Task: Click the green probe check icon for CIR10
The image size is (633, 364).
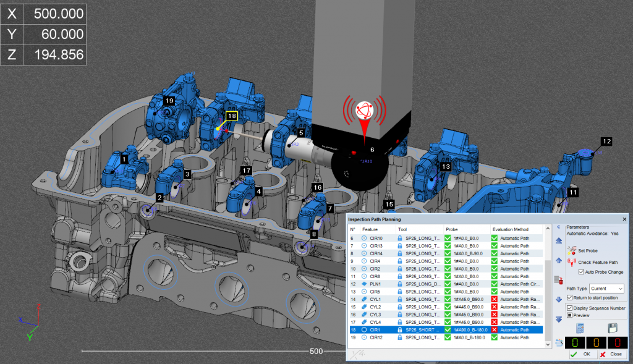Action: 447,237
